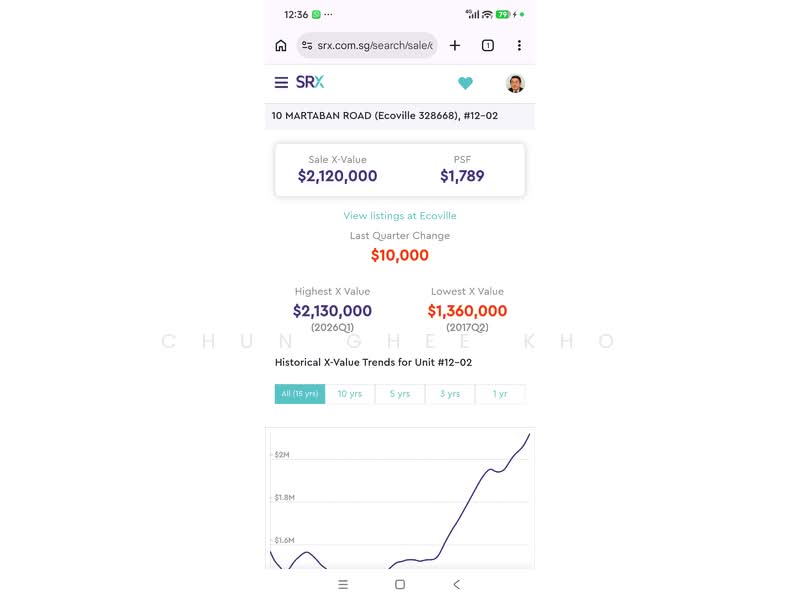This screenshot has height=600, width=800.
Task: Open the browser three-dot menu
Action: 519,45
